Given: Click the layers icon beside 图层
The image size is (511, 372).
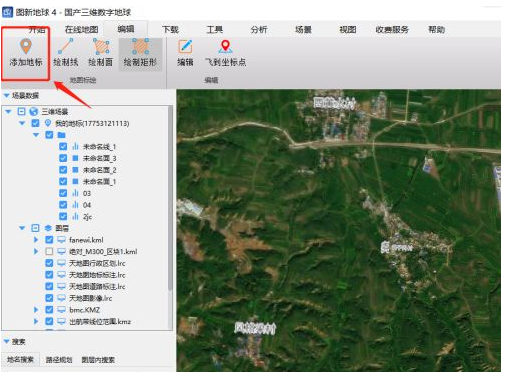Looking at the screenshot, I should point(48,228).
